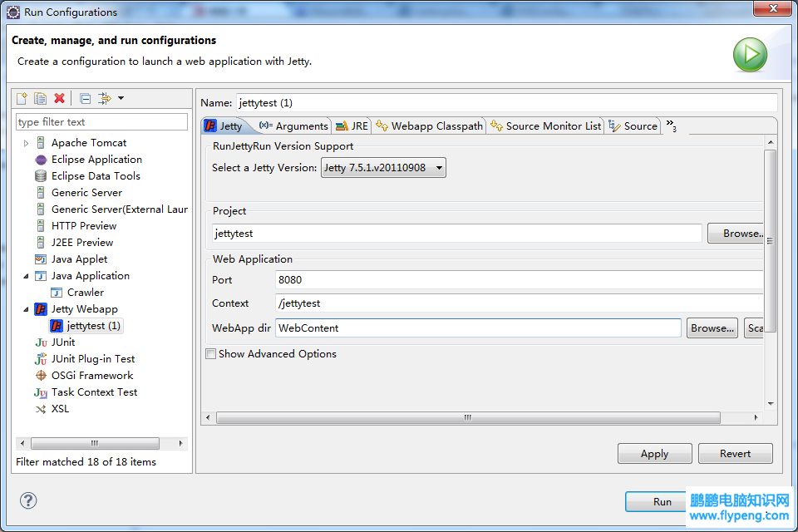
Task: Click the Scan button beside WebApp dir
Action: coord(754,328)
